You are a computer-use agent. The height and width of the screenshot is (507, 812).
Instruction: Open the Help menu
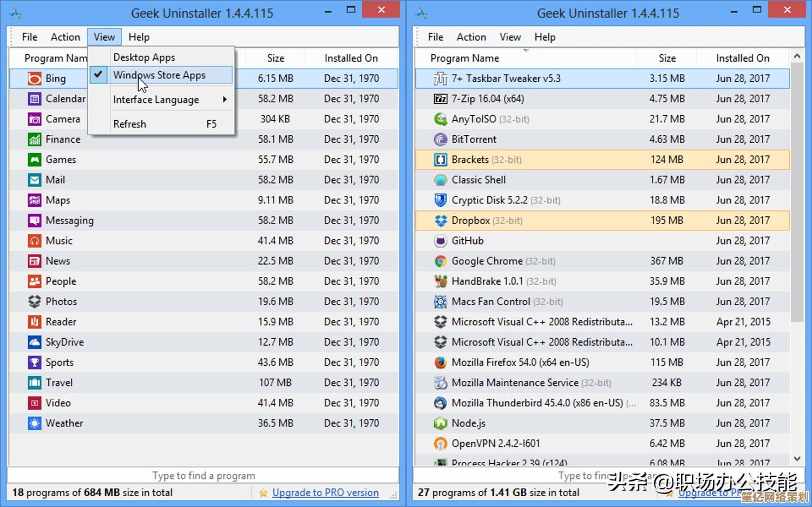(139, 37)
